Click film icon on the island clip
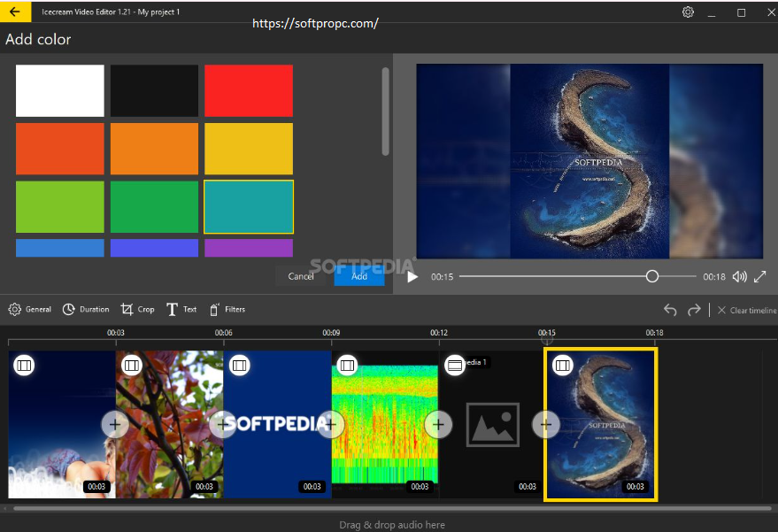 point(562,366)
